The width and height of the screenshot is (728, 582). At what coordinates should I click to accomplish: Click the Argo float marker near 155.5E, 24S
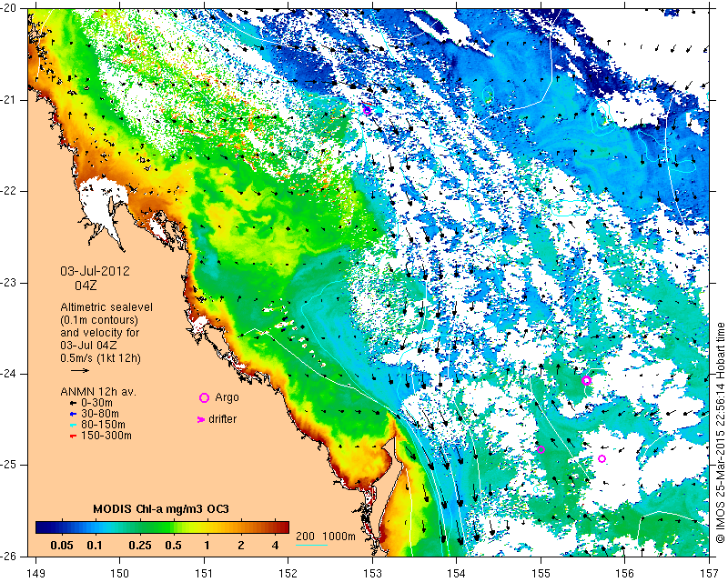tap(586, 381)
